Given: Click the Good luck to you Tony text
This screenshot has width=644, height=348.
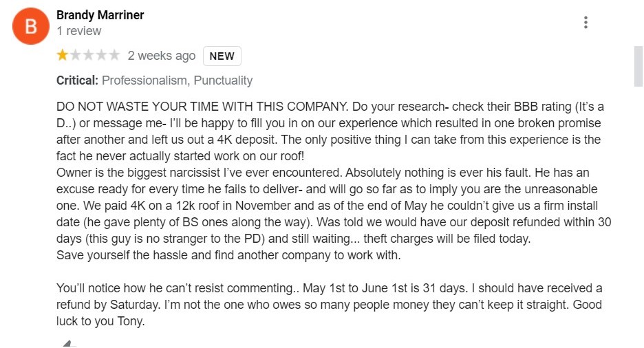Looking at the screenshot, I should coord(329,313).
